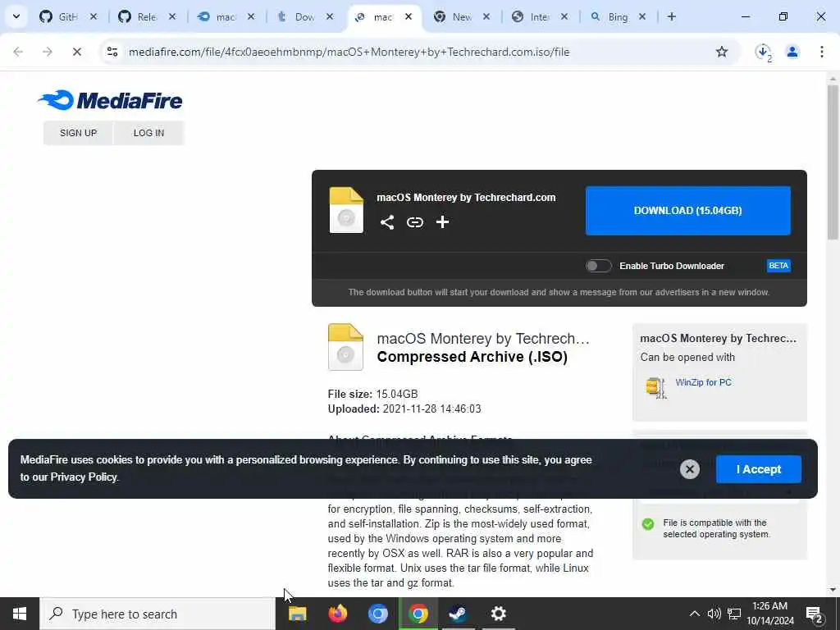Image resolution: width=840 pixels, height=630 pixels.
Task: View site information icon in address bar
Action: point(112,52)
